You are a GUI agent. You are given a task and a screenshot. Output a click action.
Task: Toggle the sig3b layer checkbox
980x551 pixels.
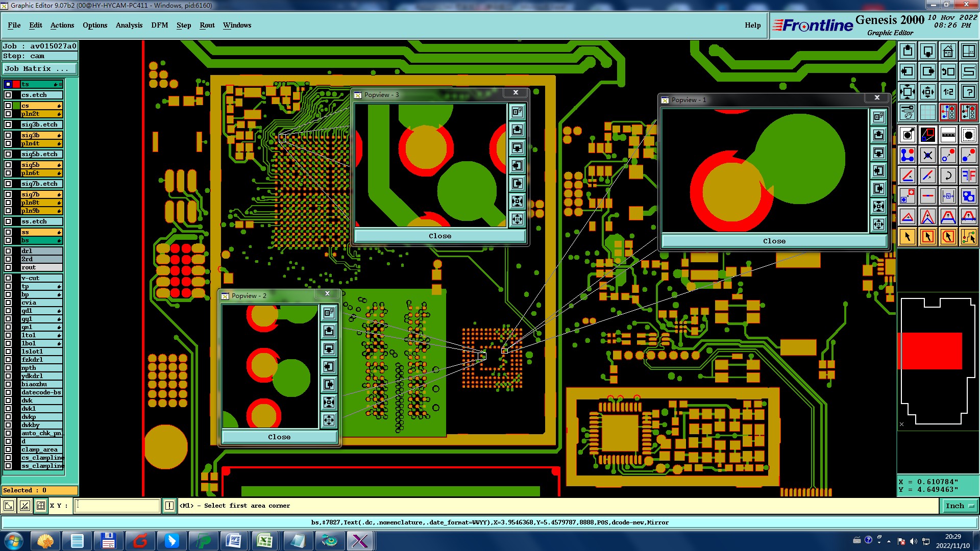pos(8,135)
